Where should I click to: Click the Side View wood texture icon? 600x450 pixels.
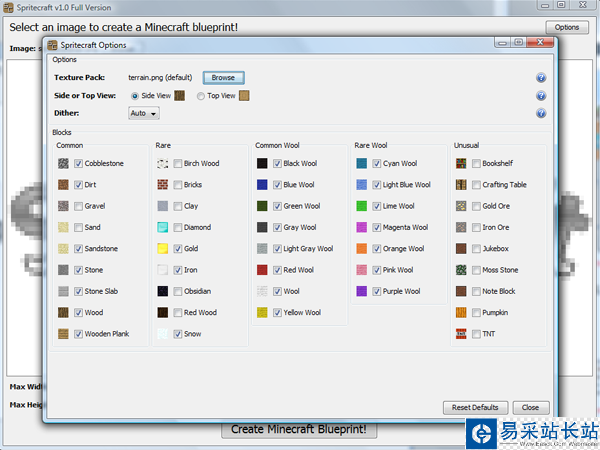[179, 96]
